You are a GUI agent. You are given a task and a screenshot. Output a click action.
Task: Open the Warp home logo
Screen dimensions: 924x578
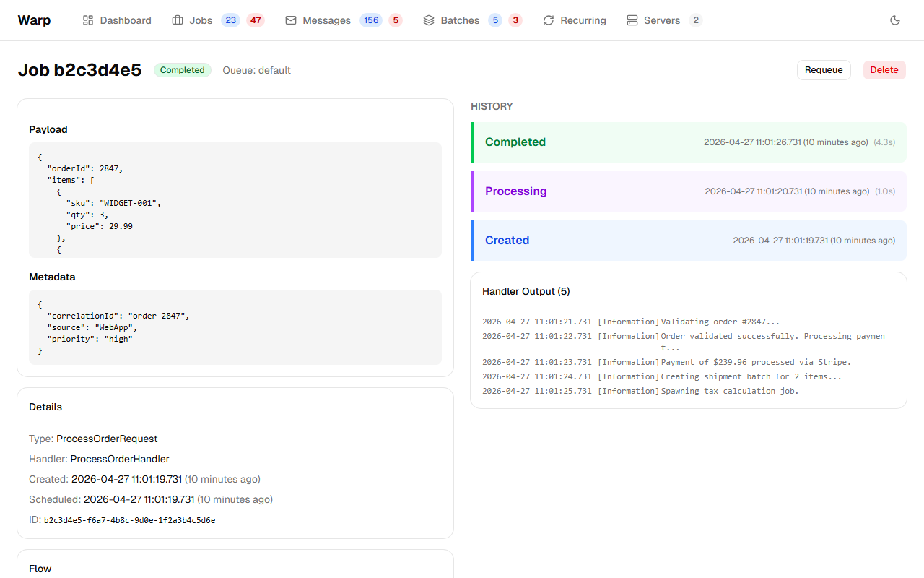coord(34,20)
